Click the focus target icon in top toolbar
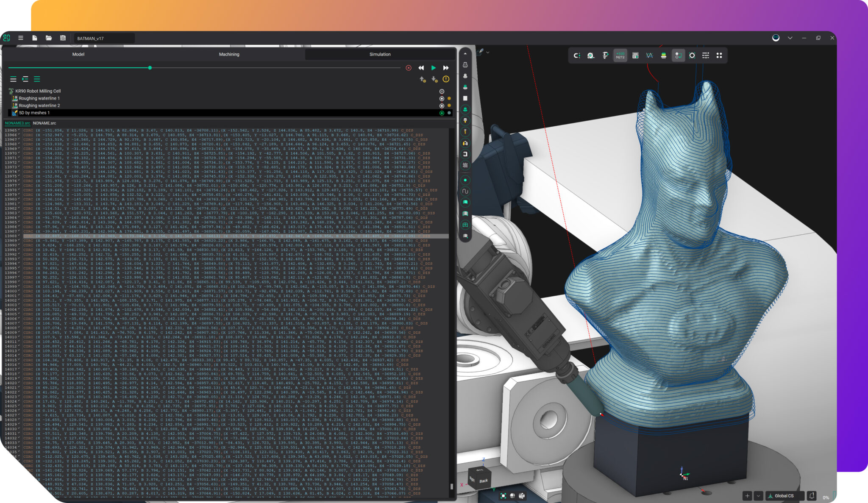Viewport: 868px width, 503px height. tap(692, 56)
